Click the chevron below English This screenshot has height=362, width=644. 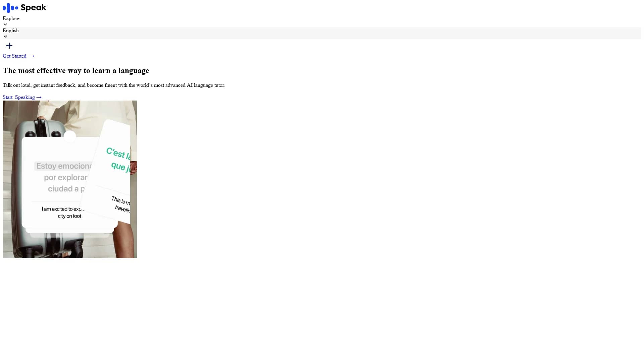pyautogui.click(x=5, y=37)
